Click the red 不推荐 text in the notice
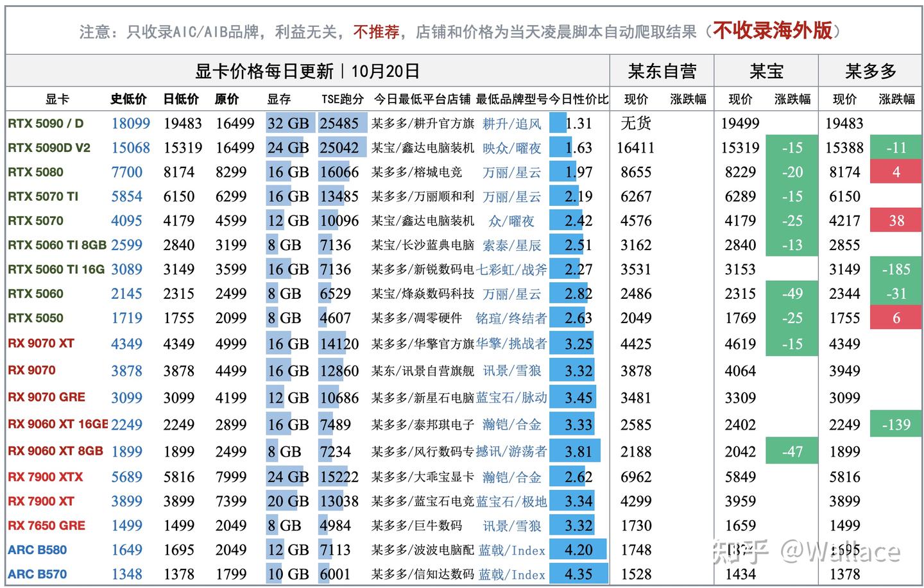The image size is (924, 588). coord(376,31)
